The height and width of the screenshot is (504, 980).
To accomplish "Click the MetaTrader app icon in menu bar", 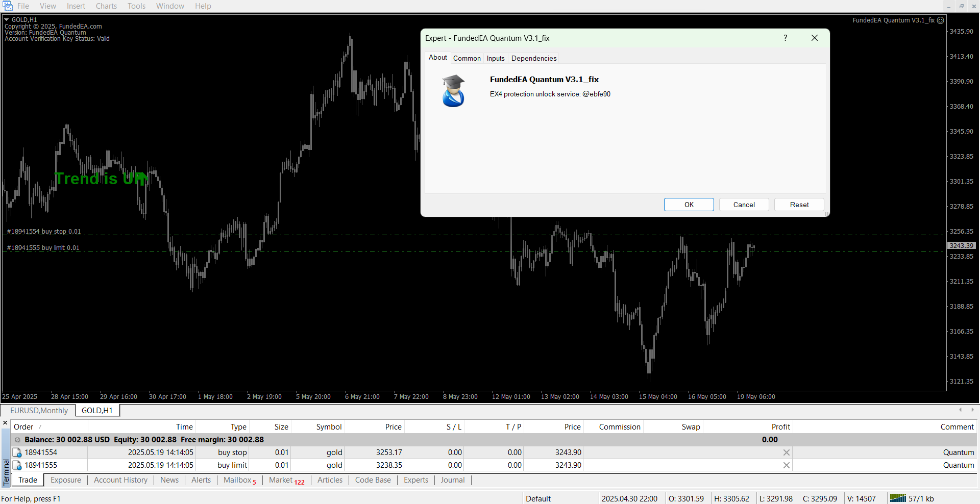I will (x=8, y=6).
